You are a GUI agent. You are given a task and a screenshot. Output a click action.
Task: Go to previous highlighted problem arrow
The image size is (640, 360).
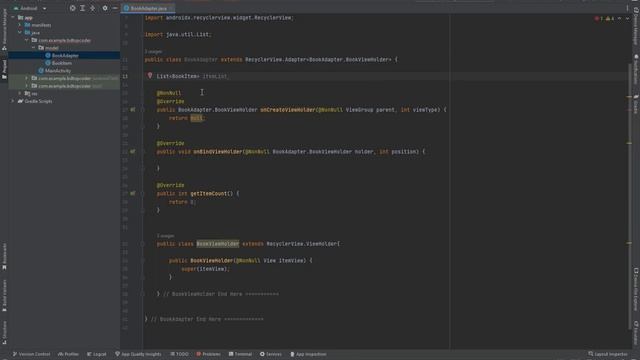click(x=619, y=18)
